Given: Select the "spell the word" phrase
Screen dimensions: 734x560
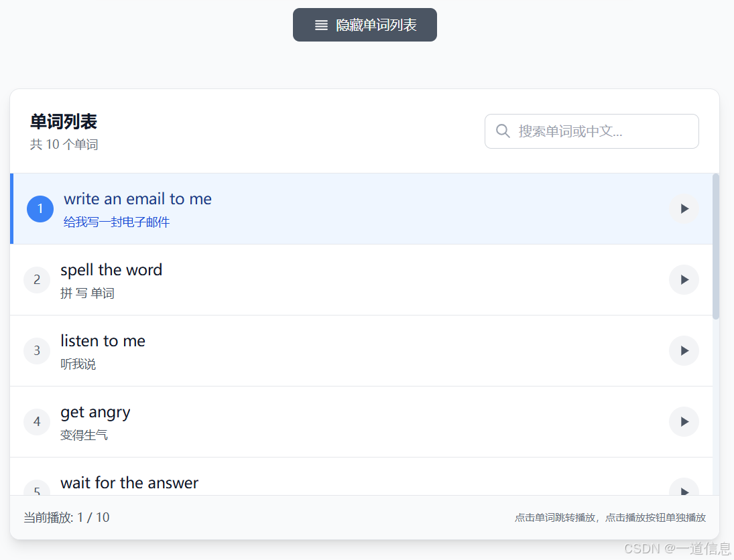Looking at the screenshot, I should click(x=111, y=270).
